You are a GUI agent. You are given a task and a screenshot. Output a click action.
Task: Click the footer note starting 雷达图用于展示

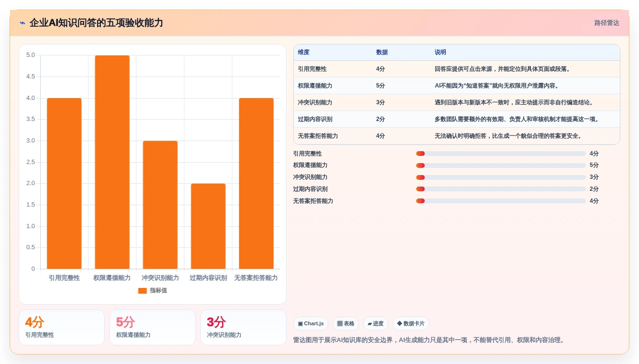pyautogui.click(x=430, y=340)
